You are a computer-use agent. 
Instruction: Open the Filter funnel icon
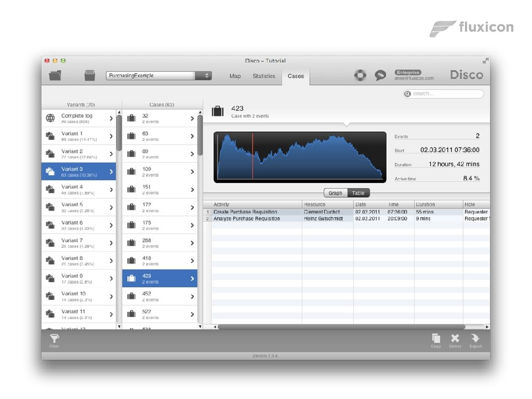pyautogui.click(x=54, y=338)
